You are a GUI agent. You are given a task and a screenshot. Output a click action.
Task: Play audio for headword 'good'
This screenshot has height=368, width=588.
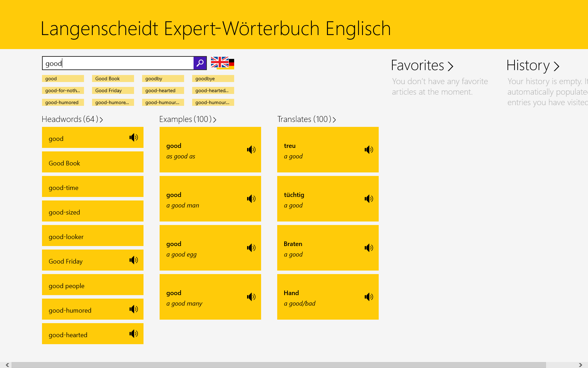(x=133, y=137)
